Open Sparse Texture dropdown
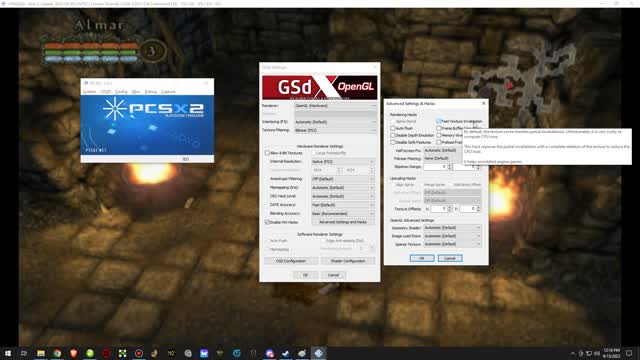The height and width of the screenshot is (360, 640). 452,244
